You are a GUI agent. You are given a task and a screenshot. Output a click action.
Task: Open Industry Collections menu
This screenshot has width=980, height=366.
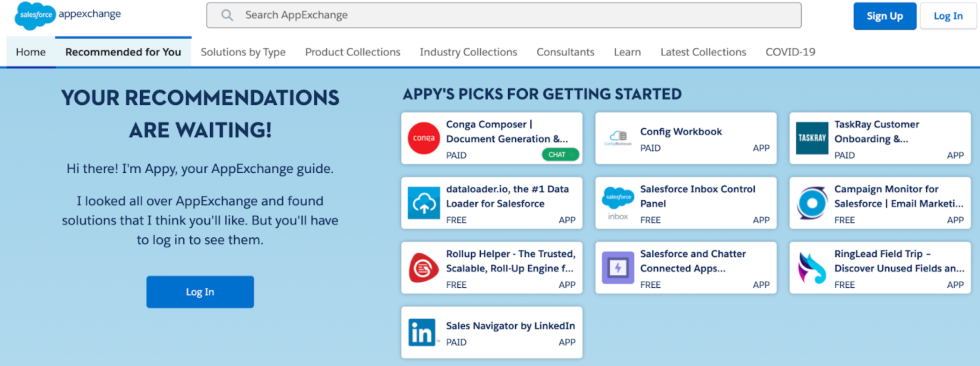pos(468,52)
